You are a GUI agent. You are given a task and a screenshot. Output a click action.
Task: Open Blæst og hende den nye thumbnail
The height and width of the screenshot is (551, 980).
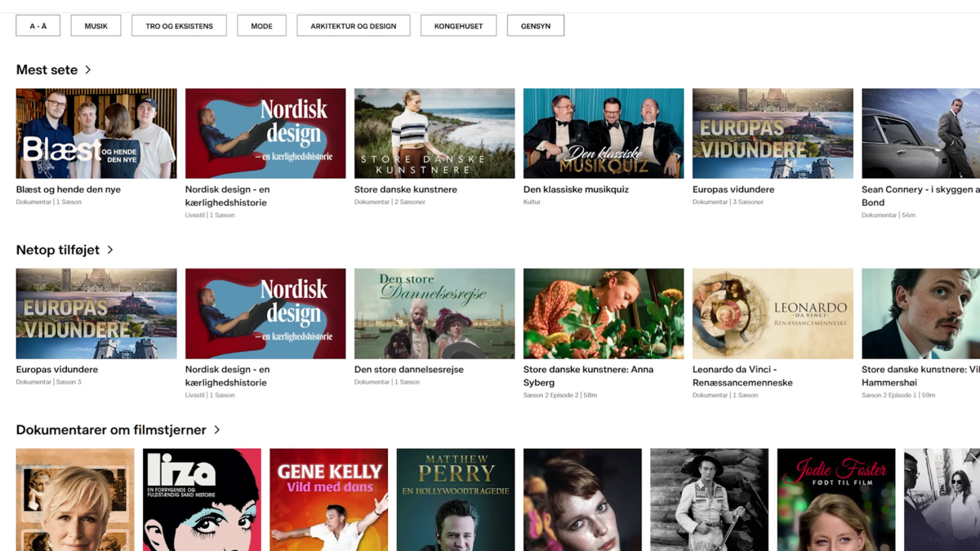click(96, 133)
